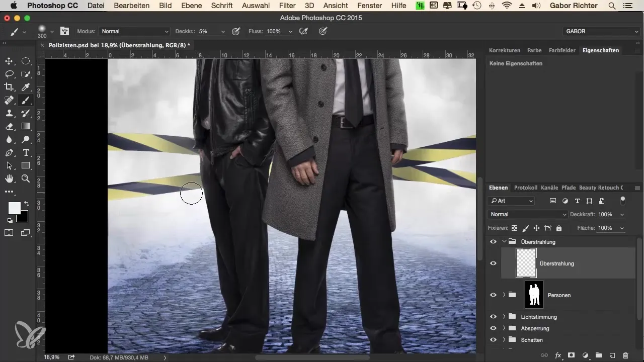Screen dimensions: 644x362
Task: Select the Horizontal Type tool
Action: (26, 153)
